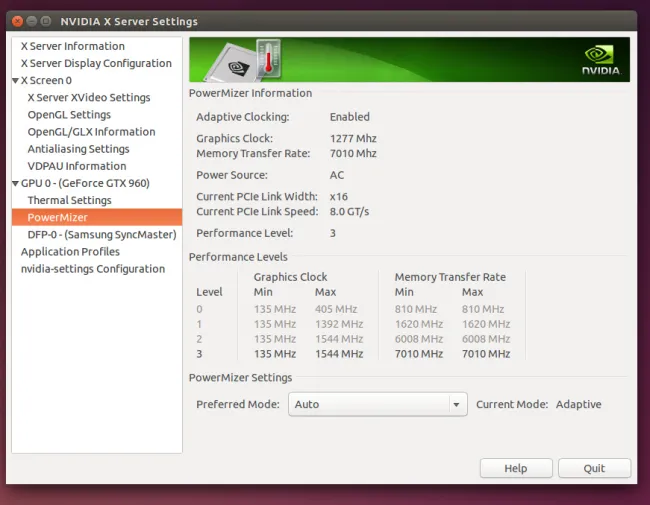Viewport: 650px width, 505px height.
Task: View VDPAU Information
Action: point(77,166)
